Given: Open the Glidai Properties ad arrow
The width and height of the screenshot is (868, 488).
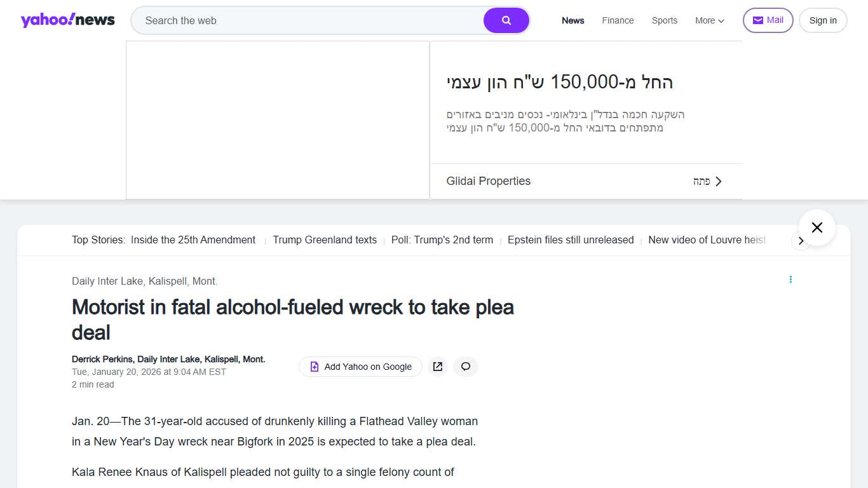Looking at the screenshot, I should pos(718,182).
